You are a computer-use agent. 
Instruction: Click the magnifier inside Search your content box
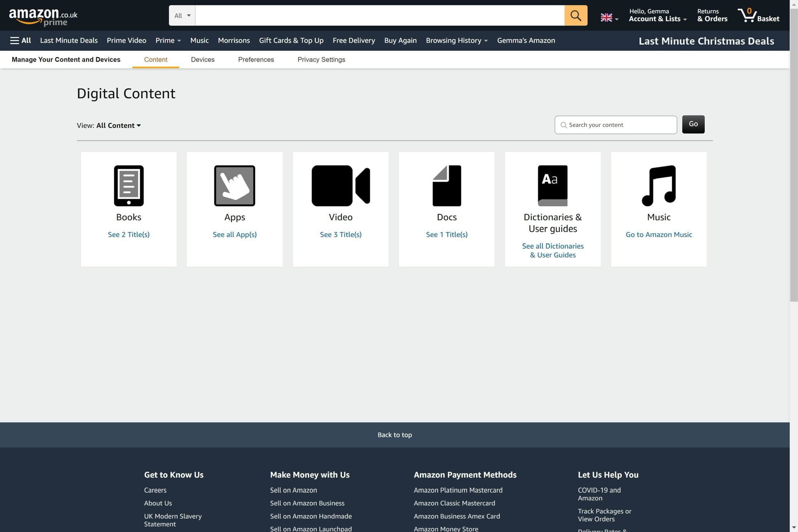pos(564,125)
